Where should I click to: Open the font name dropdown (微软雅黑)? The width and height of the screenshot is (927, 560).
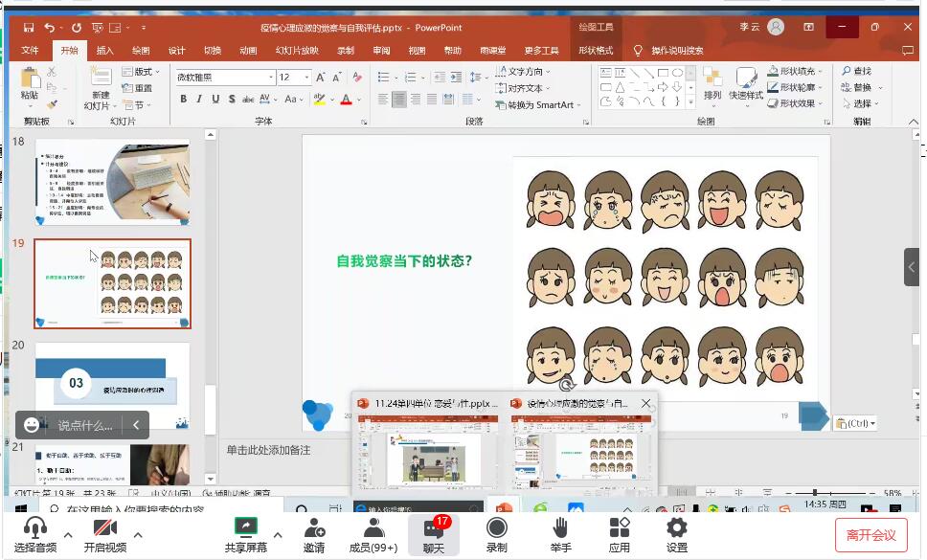271,78
